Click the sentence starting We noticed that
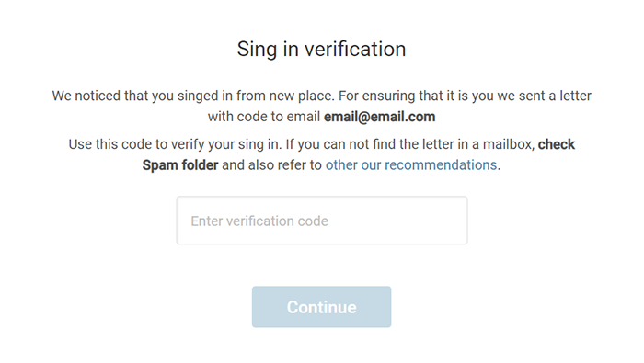 point(194,96)
